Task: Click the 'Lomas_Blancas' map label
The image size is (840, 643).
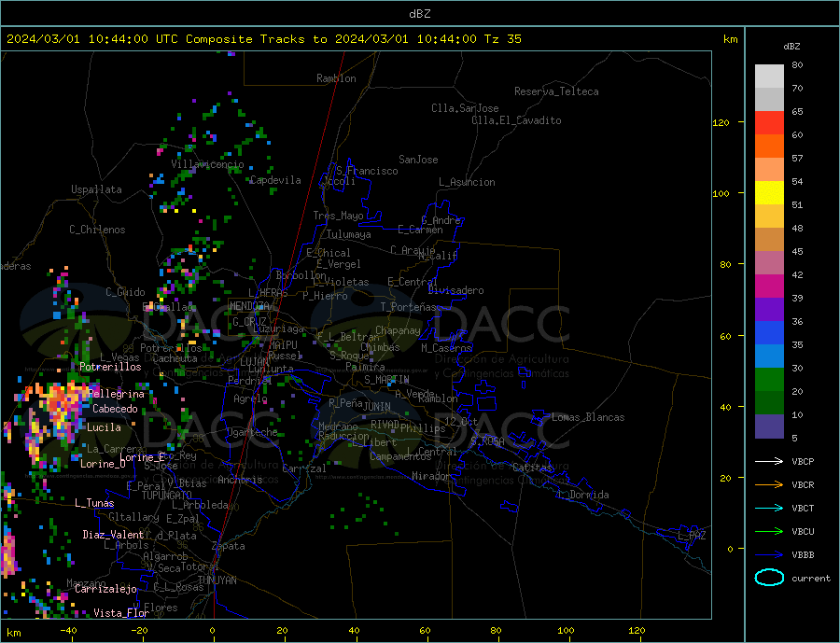Action: [588, 417]
